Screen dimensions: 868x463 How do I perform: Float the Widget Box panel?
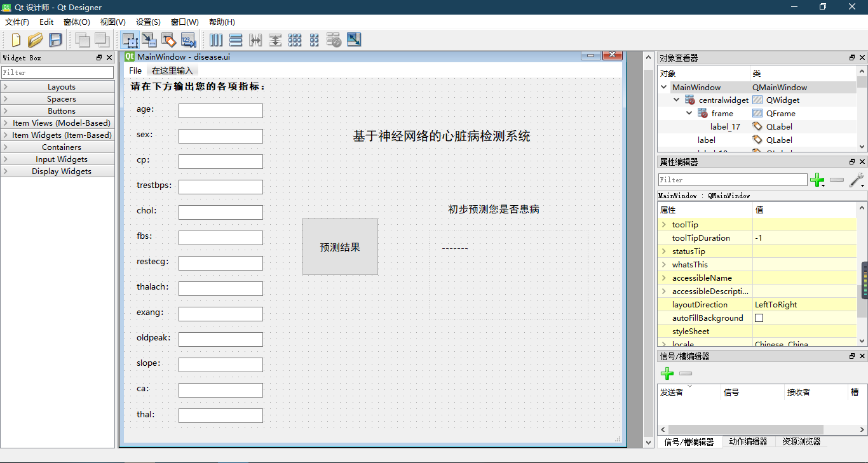[x=99, y=58]
